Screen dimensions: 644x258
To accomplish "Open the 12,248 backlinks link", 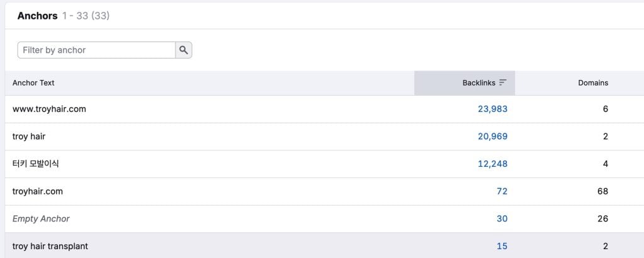I will click(492, 164).
